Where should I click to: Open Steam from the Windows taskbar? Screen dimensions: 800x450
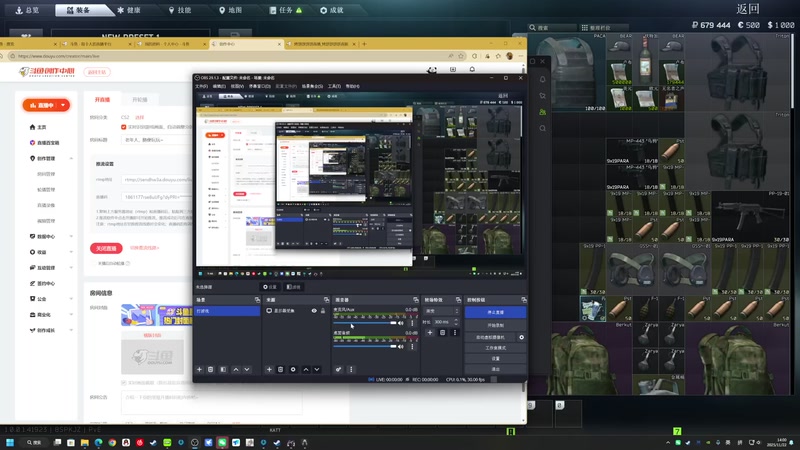point(154,443)
